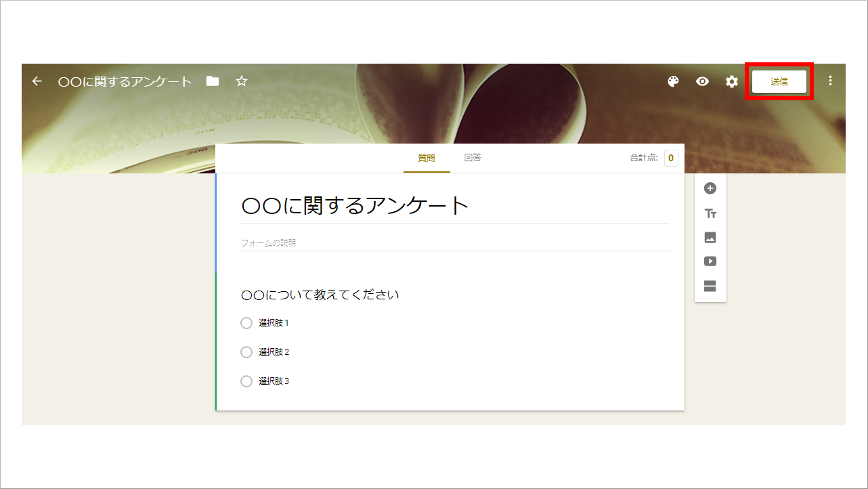Insert an image into the form
This screenshot has height=489, width=868.
pyautogui.click(x=710, y=237)
